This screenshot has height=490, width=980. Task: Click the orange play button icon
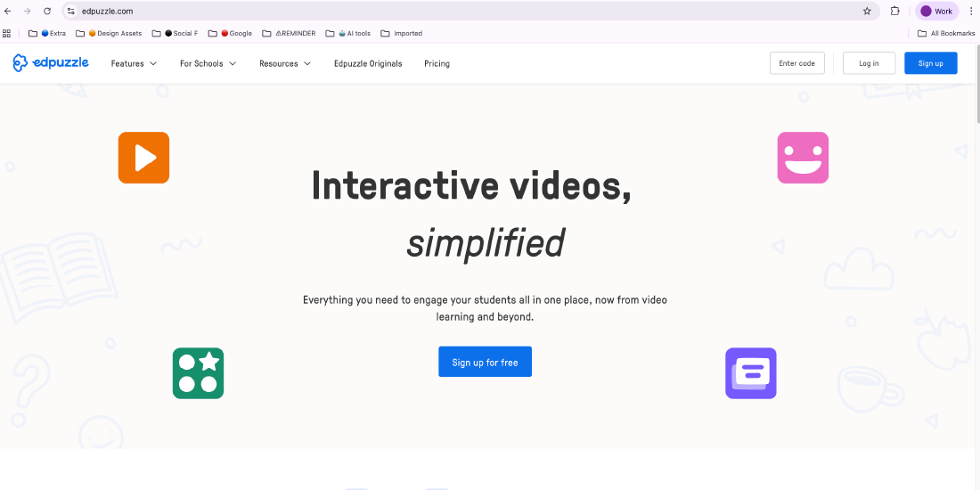pyautogui.click(x=143, y=158)
